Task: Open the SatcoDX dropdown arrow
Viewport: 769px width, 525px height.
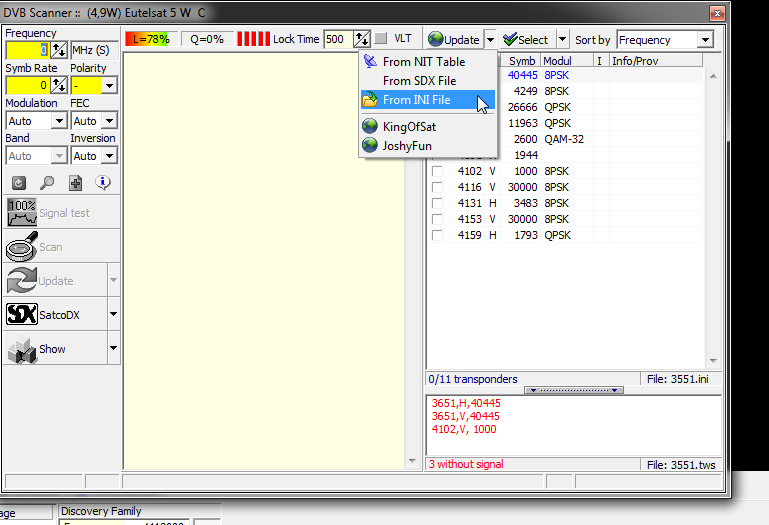Action: pyautogui.click(x=113, y=314)
